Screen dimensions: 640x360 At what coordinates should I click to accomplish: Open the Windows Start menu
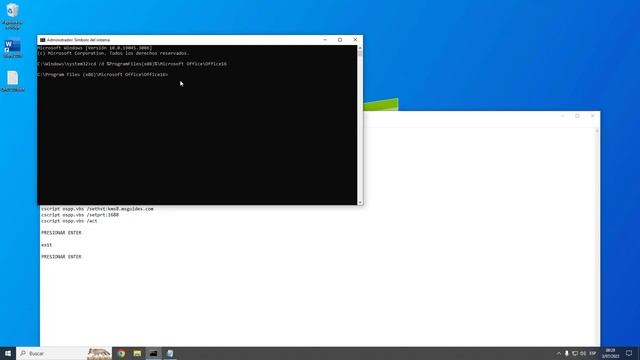(8, 353)
